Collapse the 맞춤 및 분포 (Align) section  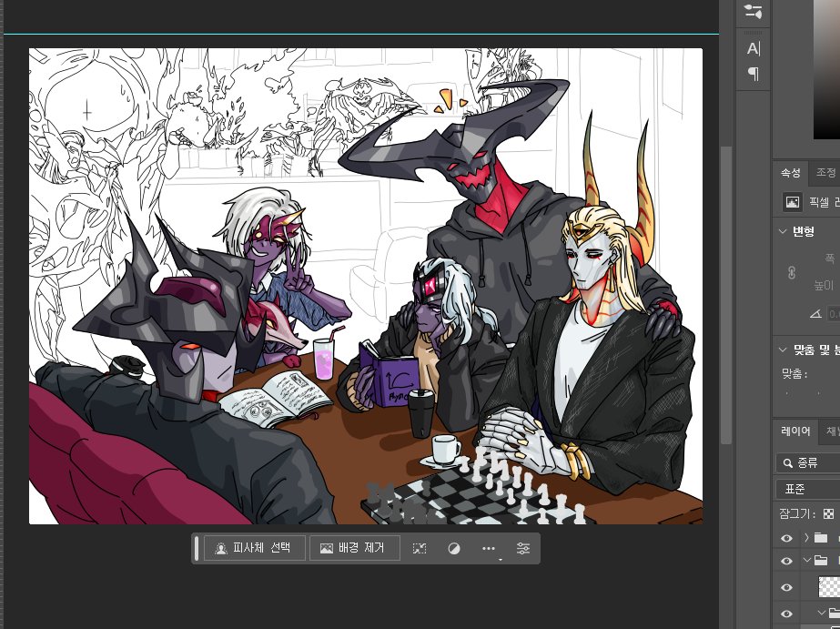pyautogui.click(x=783, y=350)
